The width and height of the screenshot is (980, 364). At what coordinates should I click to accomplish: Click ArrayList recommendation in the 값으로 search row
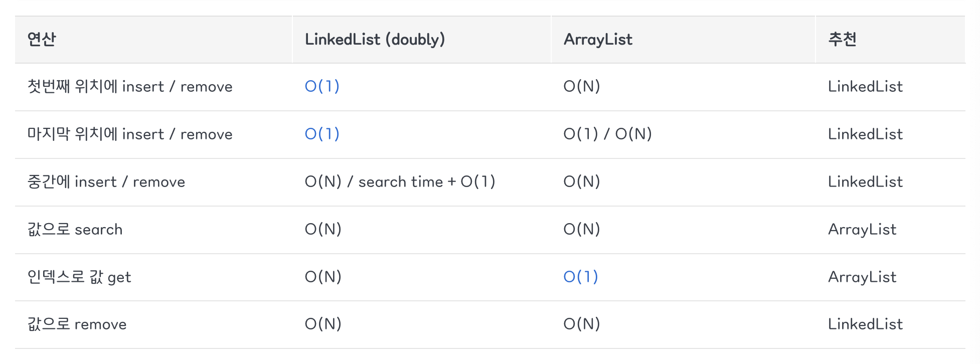click(x=862, y=230)
